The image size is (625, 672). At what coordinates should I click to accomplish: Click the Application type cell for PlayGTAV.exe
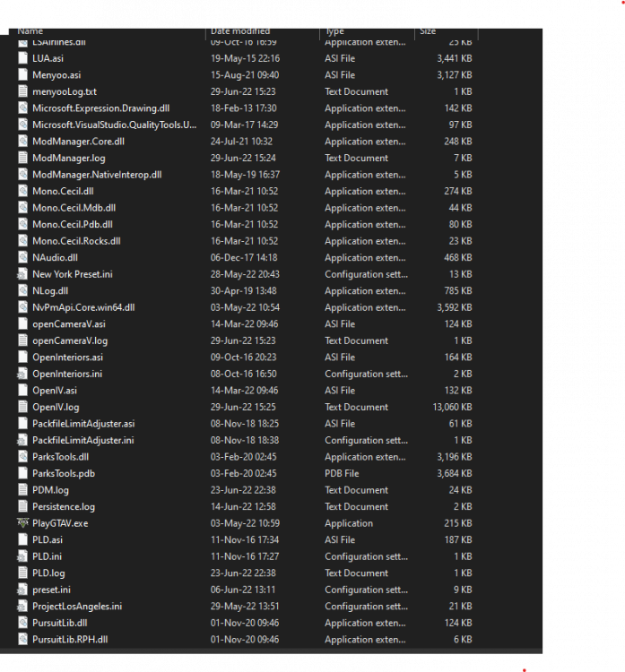click(x=349, y=524)
